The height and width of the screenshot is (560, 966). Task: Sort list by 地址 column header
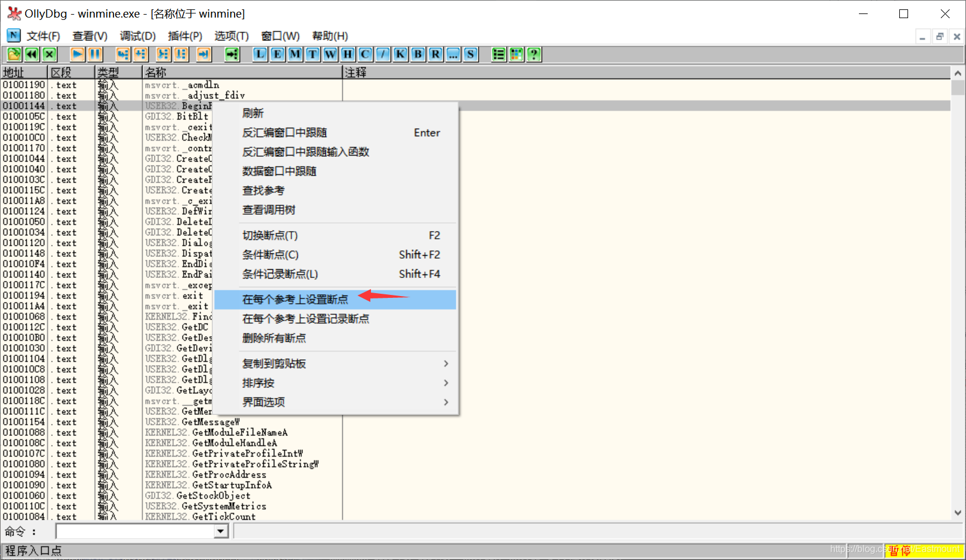pyautogui.click(x=24, y=73)
